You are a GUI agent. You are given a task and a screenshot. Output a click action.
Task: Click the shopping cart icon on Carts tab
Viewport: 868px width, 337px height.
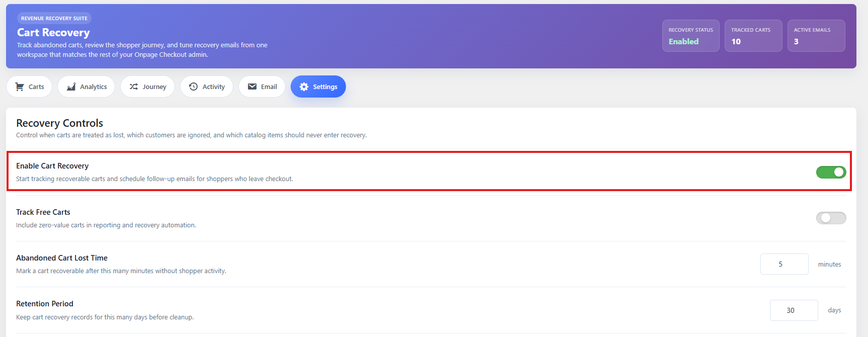pos(20,87)
